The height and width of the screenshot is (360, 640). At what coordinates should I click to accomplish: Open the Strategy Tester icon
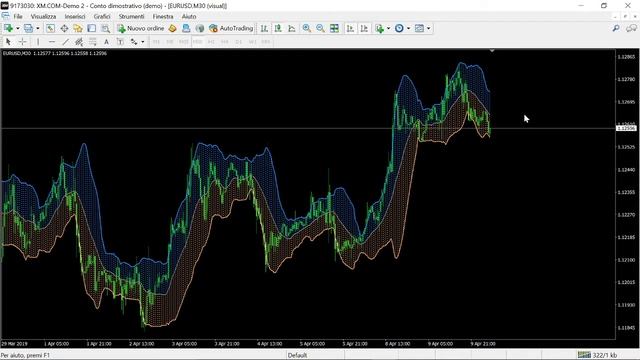(x=105, y=28)
